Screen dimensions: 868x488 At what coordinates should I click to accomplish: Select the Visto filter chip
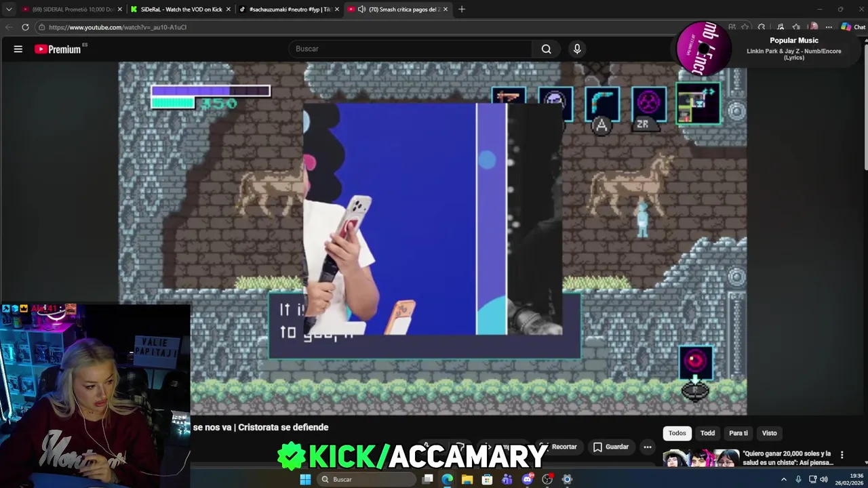tap(769, 433)
